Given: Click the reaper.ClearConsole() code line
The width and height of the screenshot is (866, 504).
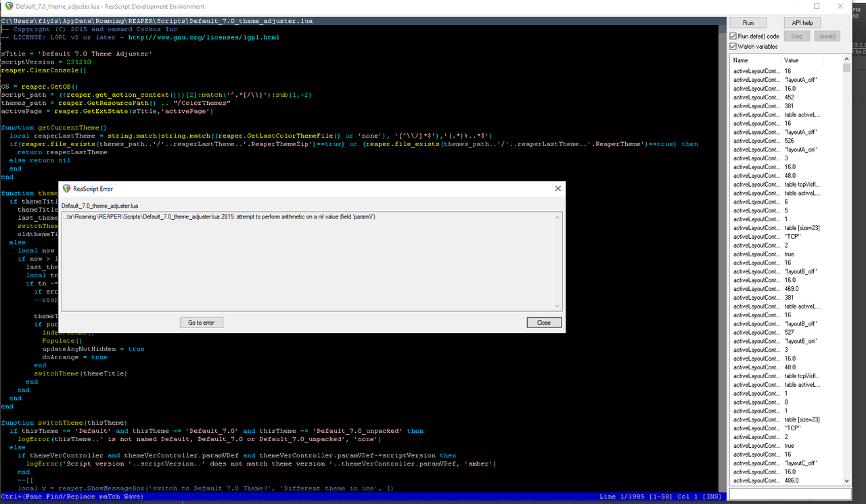Looking at the screenshot, I should point(44,70).
